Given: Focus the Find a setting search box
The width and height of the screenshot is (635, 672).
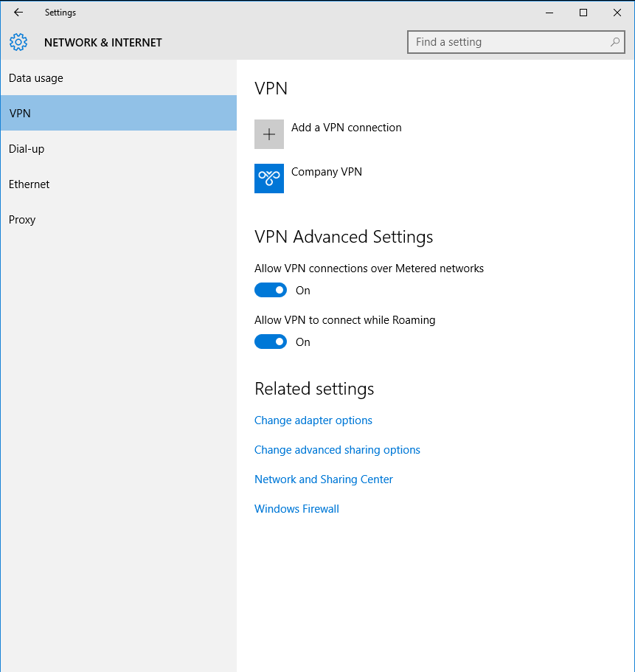Looking at the screenshot, I should pos(516,42).
